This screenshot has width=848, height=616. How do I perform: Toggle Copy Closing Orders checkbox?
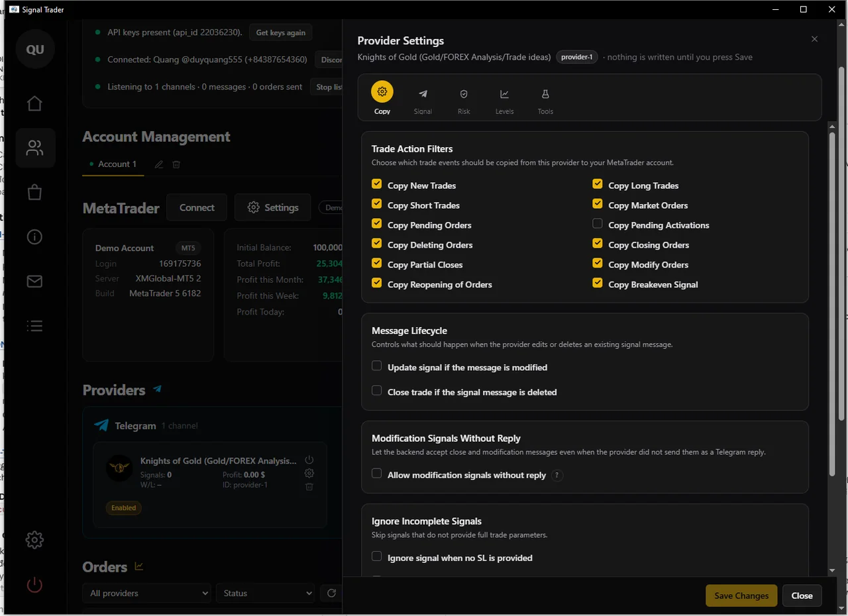click(x=598, y=244)
